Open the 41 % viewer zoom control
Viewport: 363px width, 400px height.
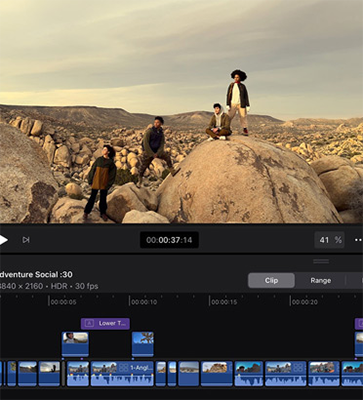pos(329,240)
